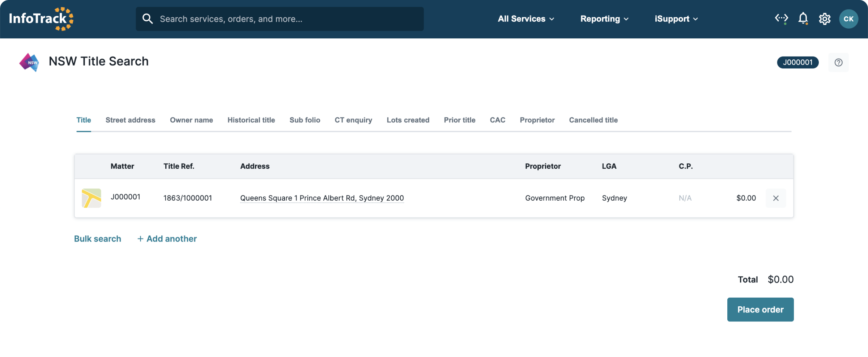The image size is (868, 357).
Task: Click the Proprietor column header
Action: click(x=543, y=166)
